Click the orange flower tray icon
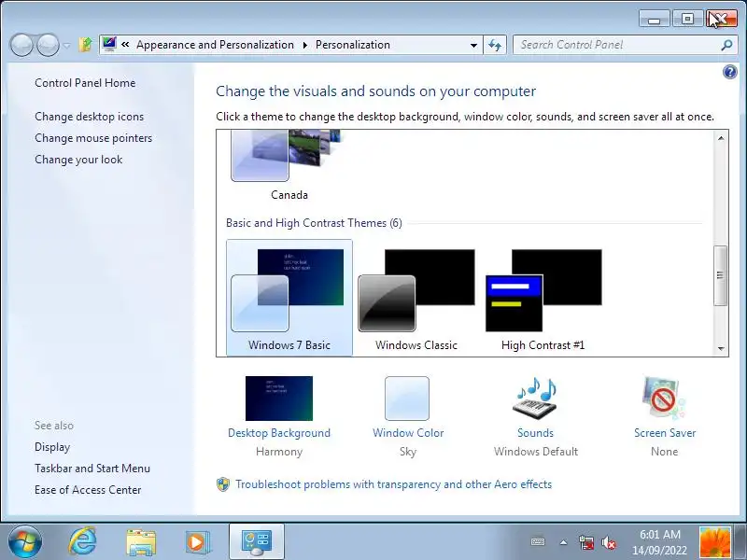747x560 pixels. (x=714, y=542)
